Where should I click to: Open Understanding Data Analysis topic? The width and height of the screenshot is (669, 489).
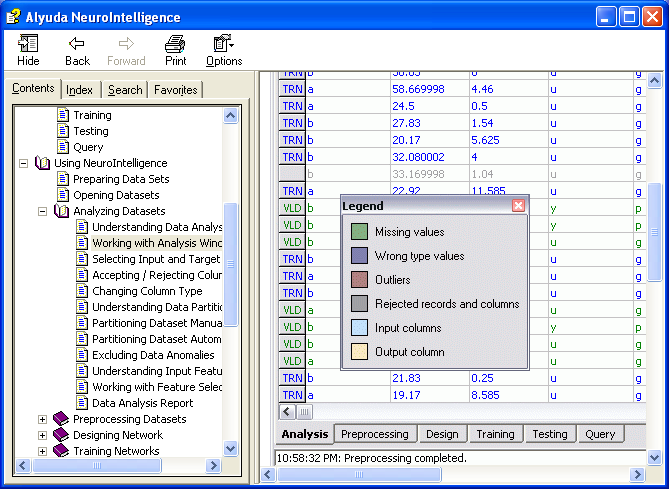point(157,227)
